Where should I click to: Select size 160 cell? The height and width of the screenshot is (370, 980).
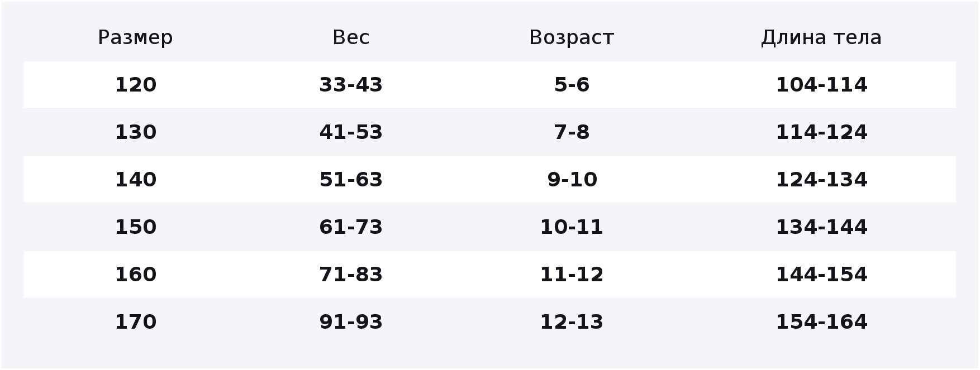coord(136,275)
